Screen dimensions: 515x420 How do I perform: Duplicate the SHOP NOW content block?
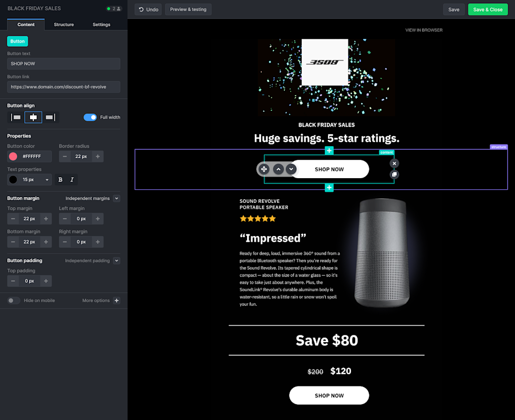point(394,174)
